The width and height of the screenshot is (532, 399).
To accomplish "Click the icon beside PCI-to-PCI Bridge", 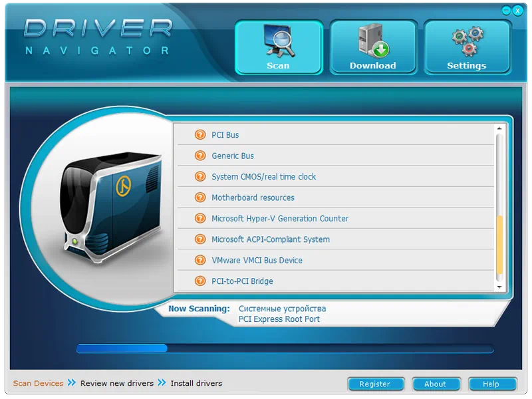I will [x=200, y=281].
